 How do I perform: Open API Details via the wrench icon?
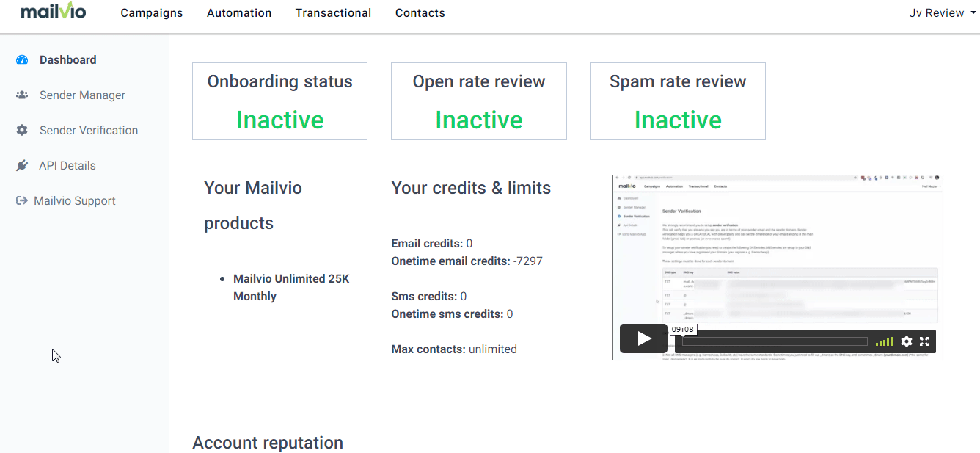[x=23, y=165]
